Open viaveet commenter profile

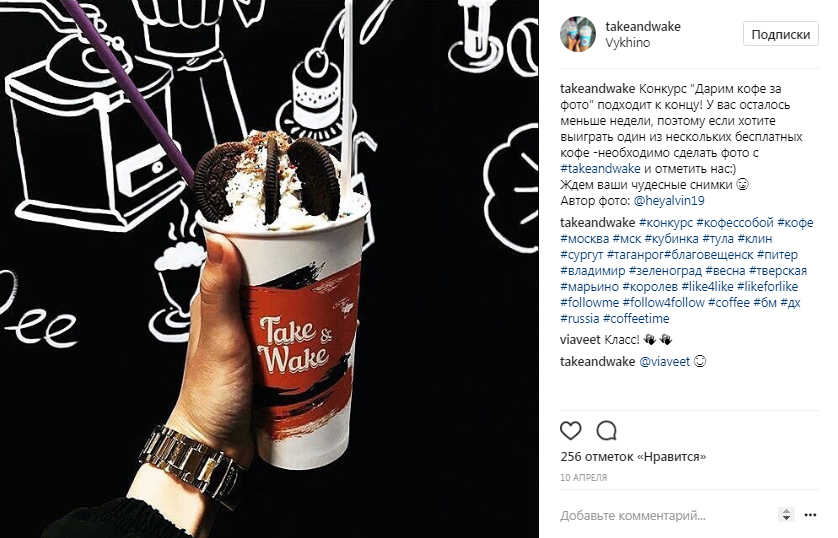tap(580, 340)
